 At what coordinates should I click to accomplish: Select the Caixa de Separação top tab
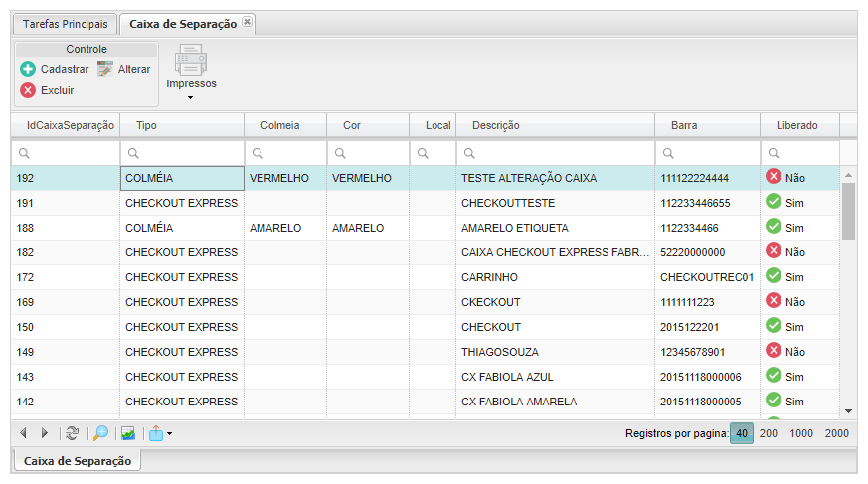point(183,24)
